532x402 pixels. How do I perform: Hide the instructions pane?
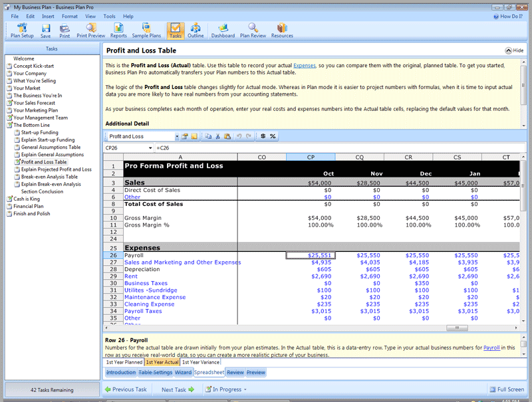[x=514, y=50]
